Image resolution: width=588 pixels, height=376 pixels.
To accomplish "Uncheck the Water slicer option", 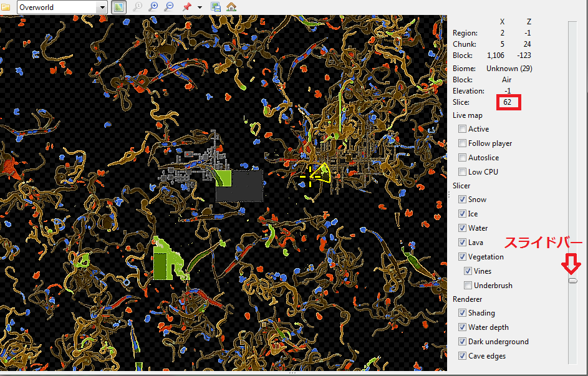I will pyautogui.click(x=463, y=228).
